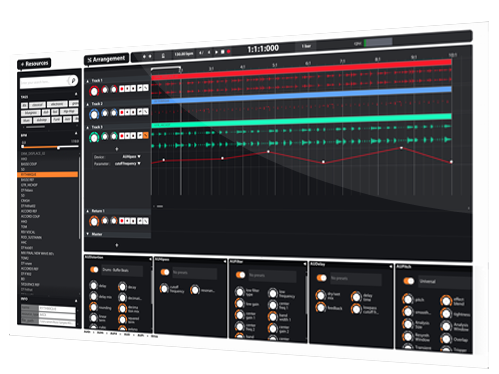Arm the red record button on Track 3
This screenshot has width=499, height=374.
tap(122, 136)
